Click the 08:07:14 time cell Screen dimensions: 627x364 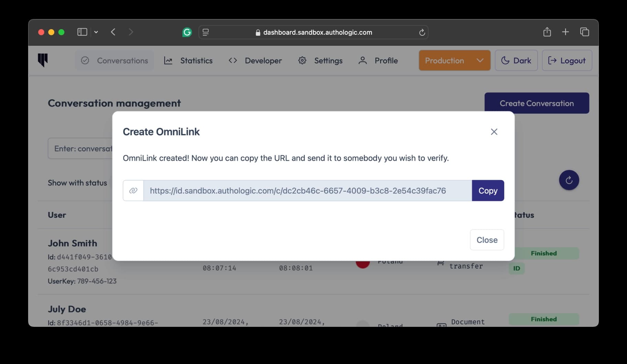tap(219, 268)
